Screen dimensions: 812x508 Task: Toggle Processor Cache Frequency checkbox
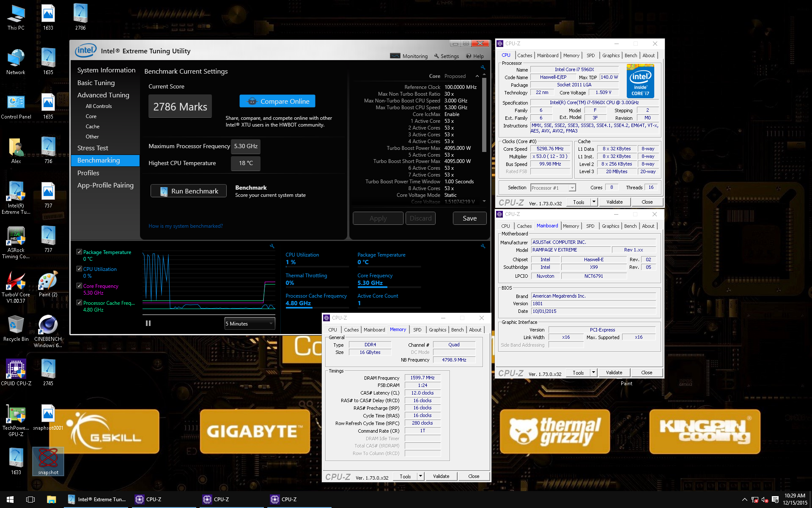79,303
